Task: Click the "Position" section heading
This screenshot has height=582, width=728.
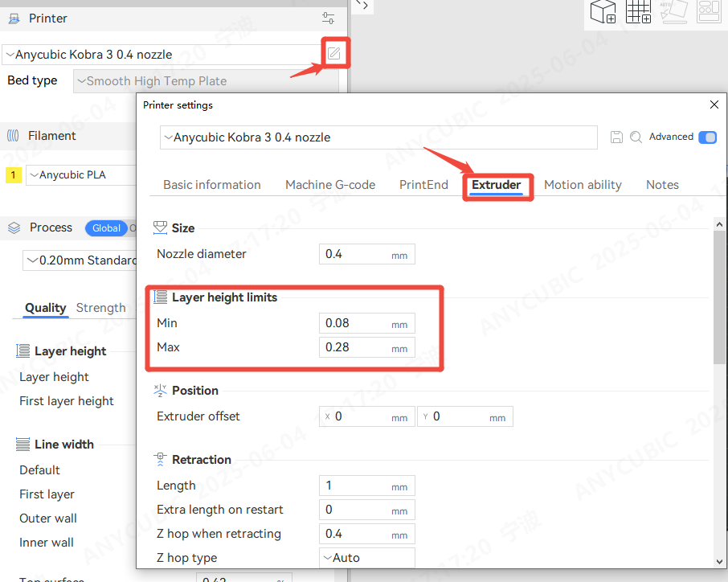Action: click(195, 391)
